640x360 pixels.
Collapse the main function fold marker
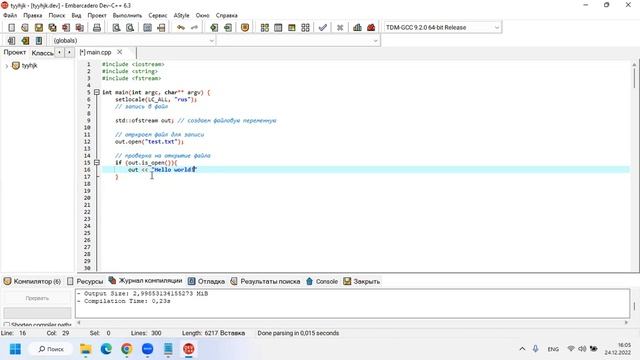97,92
